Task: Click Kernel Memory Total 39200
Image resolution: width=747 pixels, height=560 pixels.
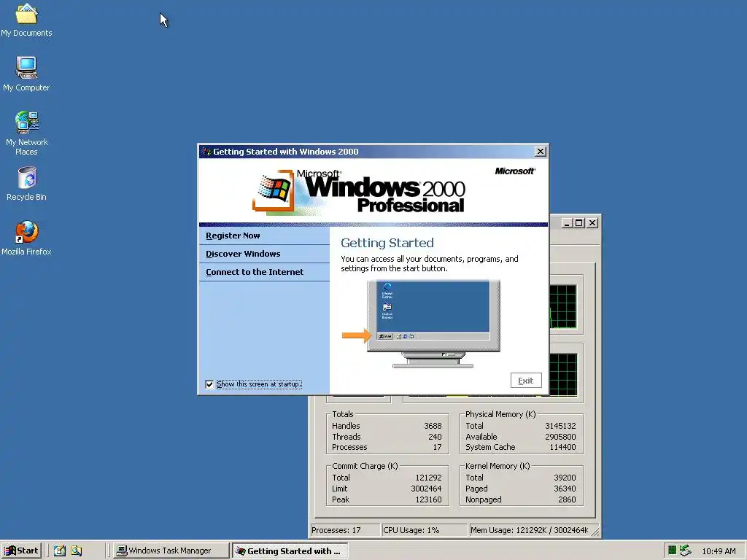Action: pyautogui.click(x=565, y=478)
